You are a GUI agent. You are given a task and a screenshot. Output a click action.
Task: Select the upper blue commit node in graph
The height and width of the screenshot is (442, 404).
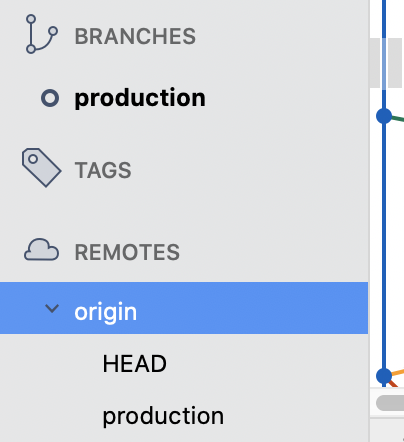(384, 116)
